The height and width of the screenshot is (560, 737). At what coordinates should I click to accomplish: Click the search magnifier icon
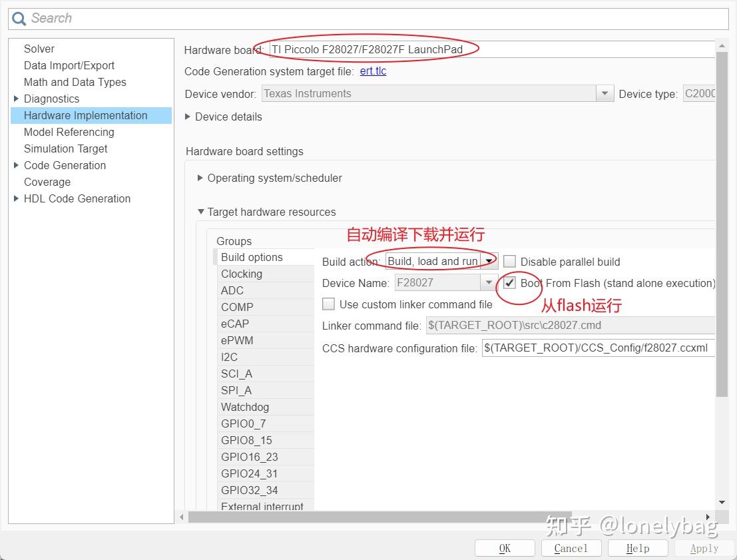19,19
